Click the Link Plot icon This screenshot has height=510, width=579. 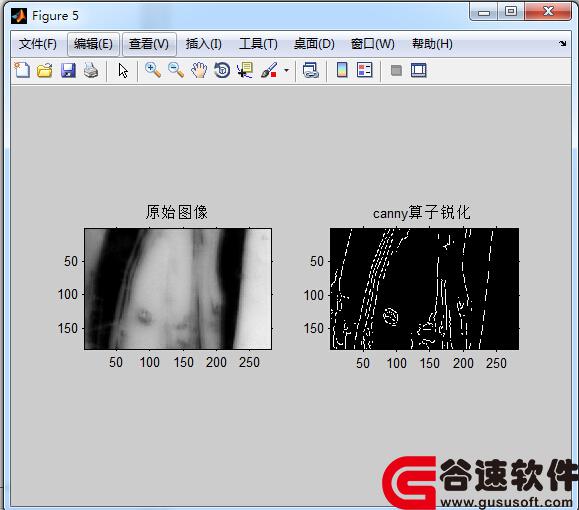[x=310, y=70]
